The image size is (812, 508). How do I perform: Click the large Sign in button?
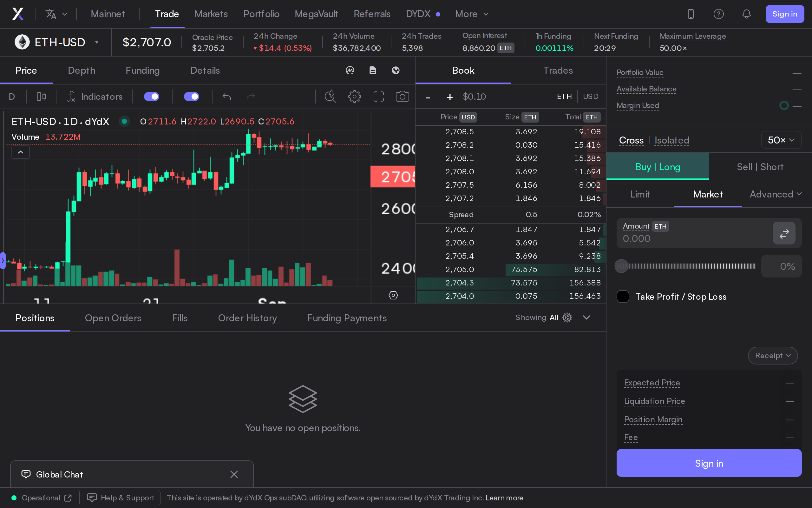(709, 463)
